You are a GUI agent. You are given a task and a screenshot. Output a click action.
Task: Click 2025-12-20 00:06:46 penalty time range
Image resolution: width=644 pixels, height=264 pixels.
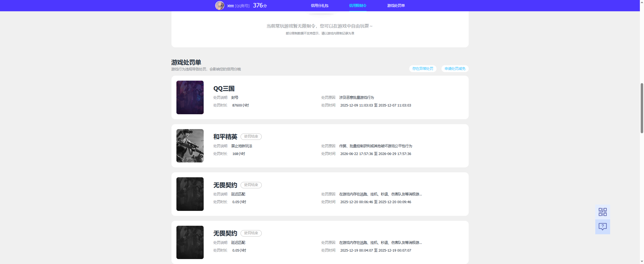point(376,202)
